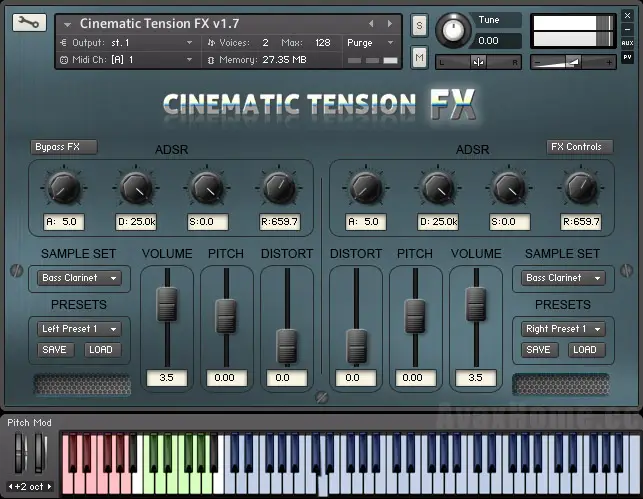
Task: Click the Max voices value 128
Action: point(323,43)
